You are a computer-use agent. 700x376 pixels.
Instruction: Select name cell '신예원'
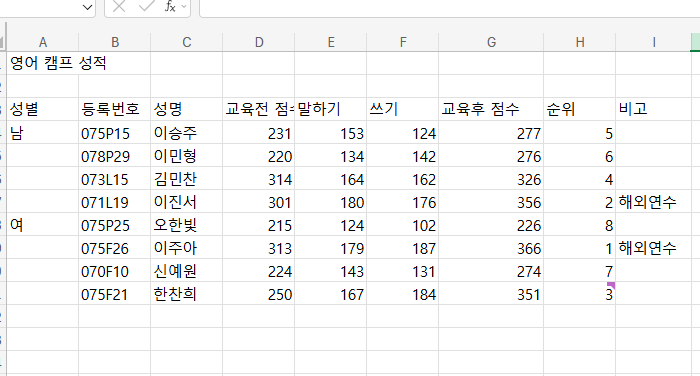pyautogui.click(x=187, y=271)
